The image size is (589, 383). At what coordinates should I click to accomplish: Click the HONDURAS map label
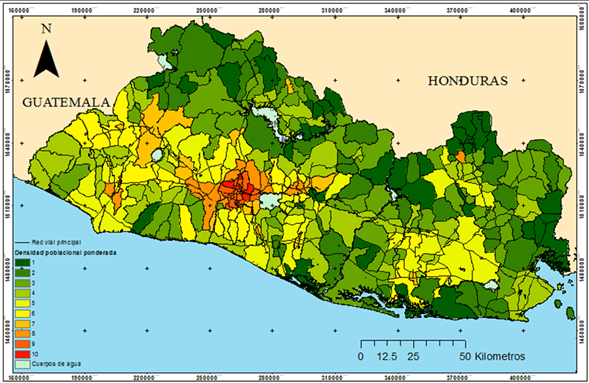point(468,81)
